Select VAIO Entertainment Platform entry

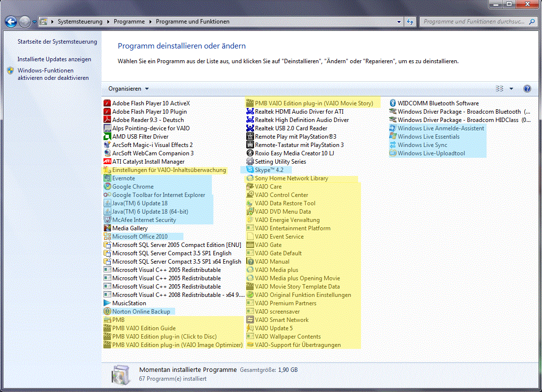pos(288,228)
